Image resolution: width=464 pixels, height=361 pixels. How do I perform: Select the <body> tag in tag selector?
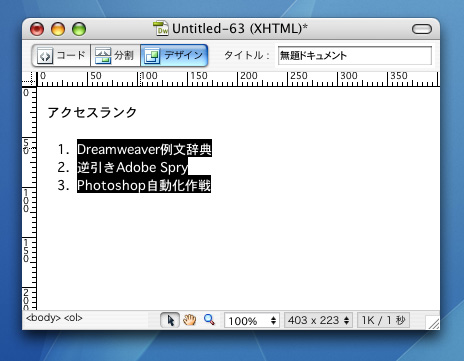tap(43, 318)
